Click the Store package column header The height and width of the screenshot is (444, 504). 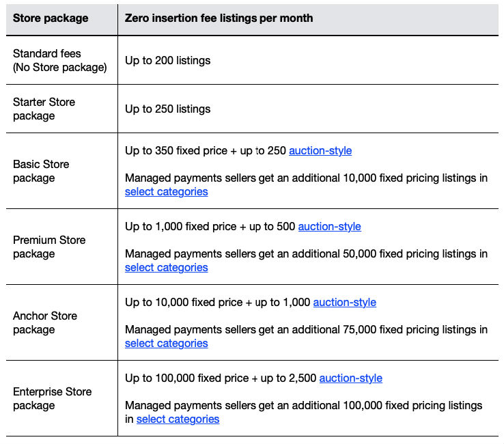[x=51, y=18]
